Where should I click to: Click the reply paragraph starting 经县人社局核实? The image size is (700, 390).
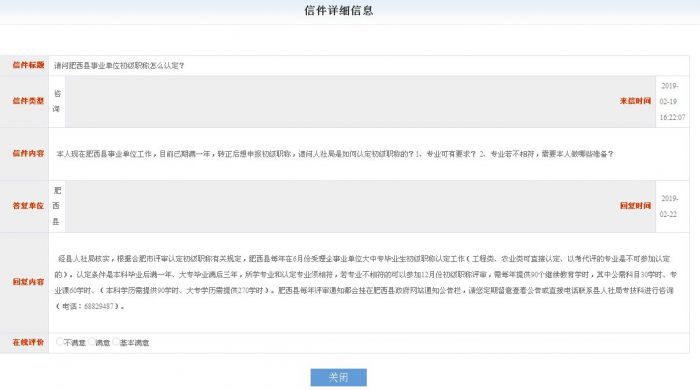tap(366, 282)
